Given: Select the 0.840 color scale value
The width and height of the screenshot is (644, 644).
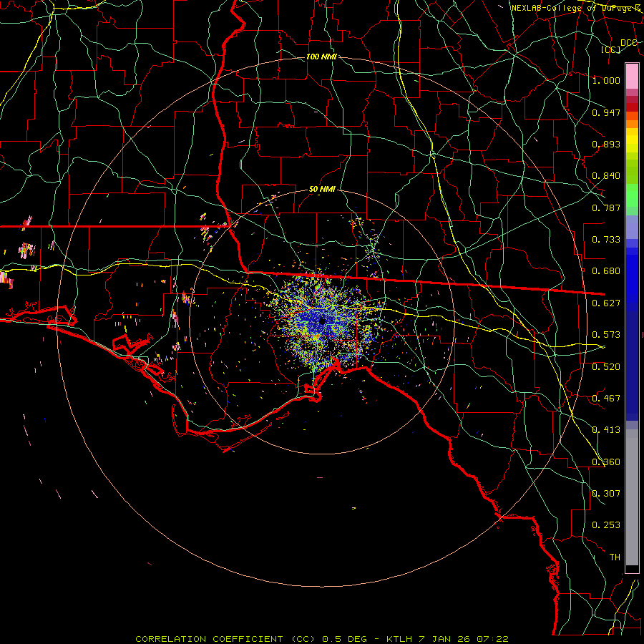Looking at the screenshot, I should click(606, 176).
